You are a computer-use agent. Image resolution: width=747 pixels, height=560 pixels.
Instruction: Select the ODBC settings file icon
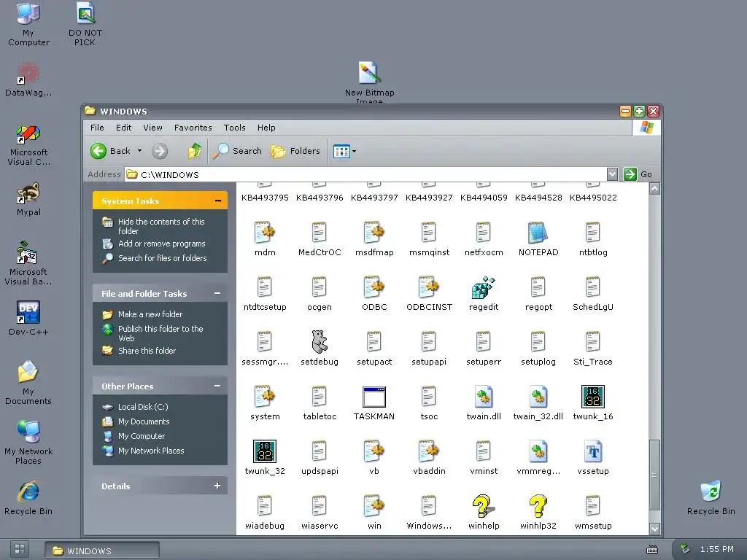[374, 287]
